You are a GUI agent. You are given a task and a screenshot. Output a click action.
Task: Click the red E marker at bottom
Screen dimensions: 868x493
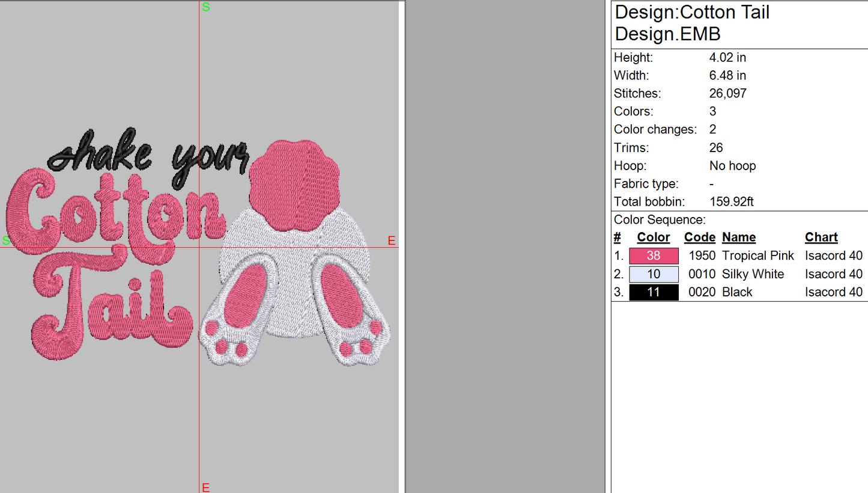tap(205, 487)
